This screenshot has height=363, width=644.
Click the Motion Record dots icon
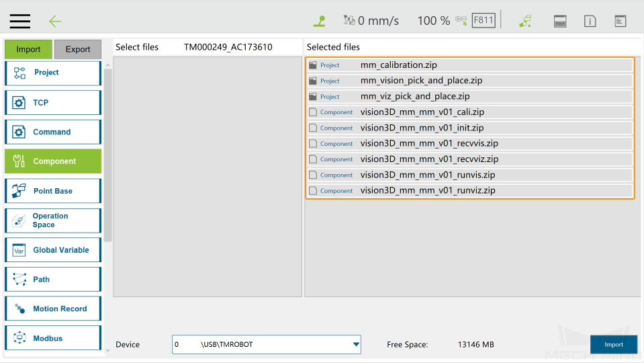click(x=19, y=309)
